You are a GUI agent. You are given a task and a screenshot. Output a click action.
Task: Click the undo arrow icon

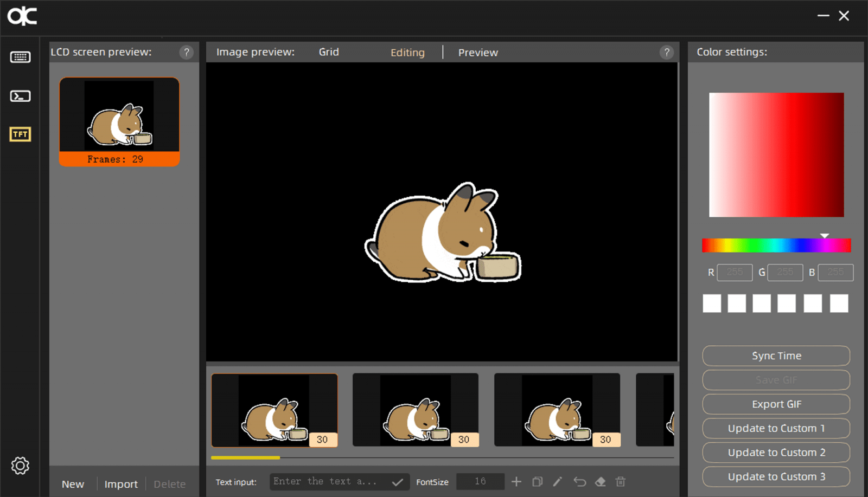click(x=579, y=481)
